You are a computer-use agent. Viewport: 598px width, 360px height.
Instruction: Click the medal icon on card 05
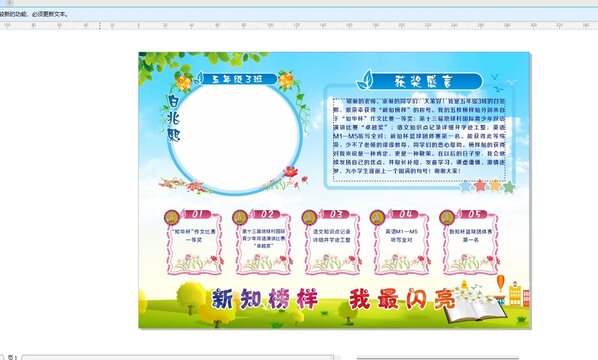447,217
